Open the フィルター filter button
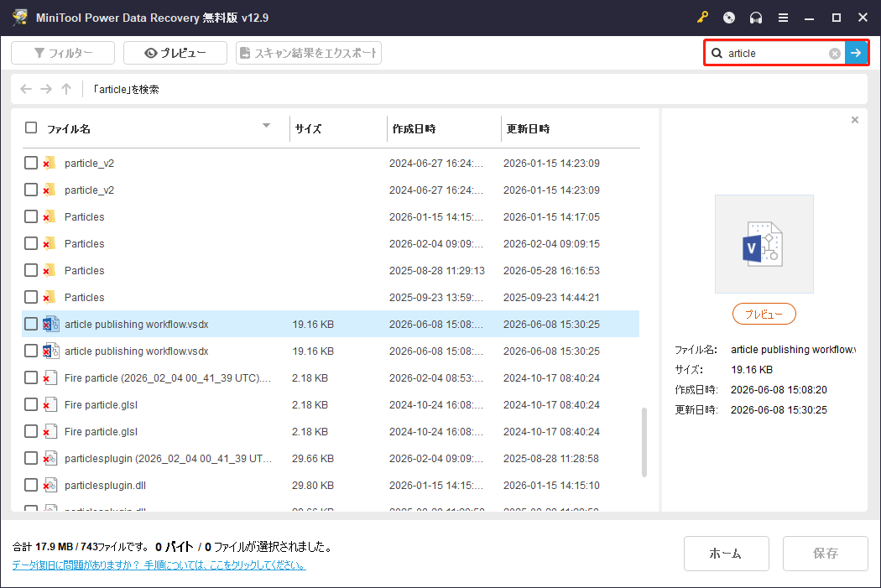This screenshot has width=881, height=588. click(63, 53)
